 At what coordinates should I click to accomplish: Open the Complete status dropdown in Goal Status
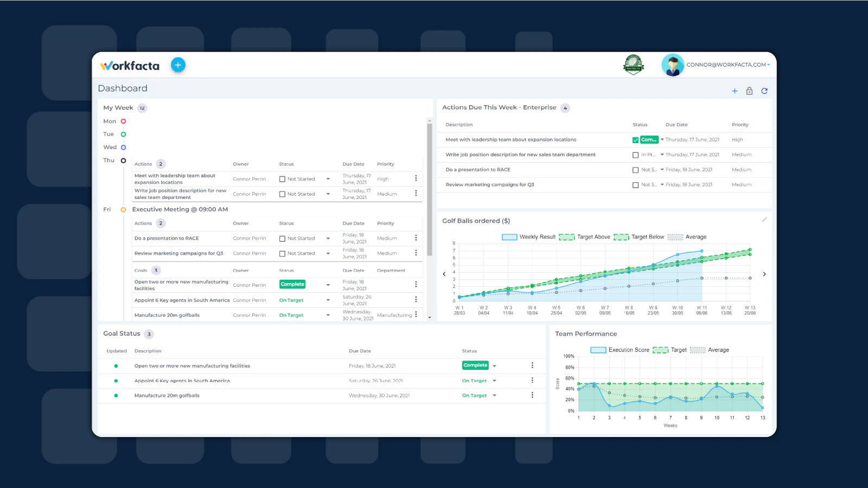tap(494, 365)
